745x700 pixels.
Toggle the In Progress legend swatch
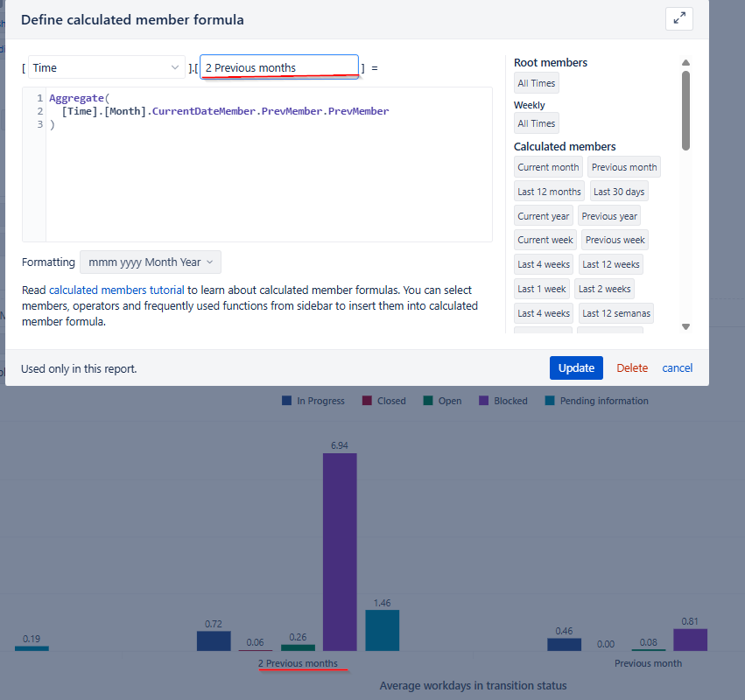286,401
